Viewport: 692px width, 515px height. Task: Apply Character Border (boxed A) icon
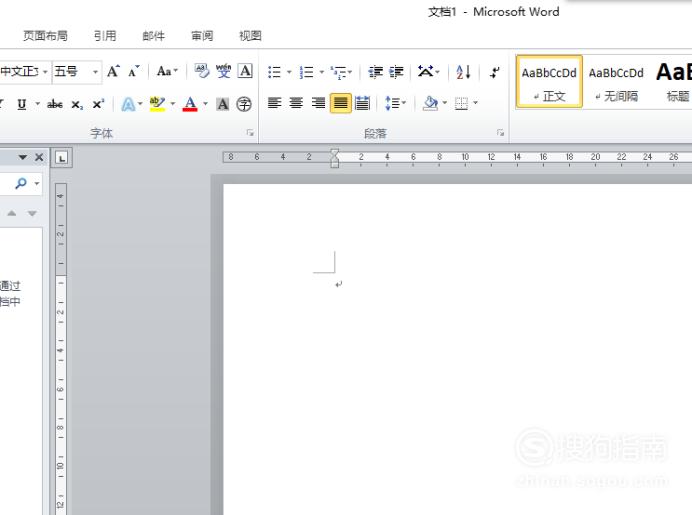coord(245,71)
